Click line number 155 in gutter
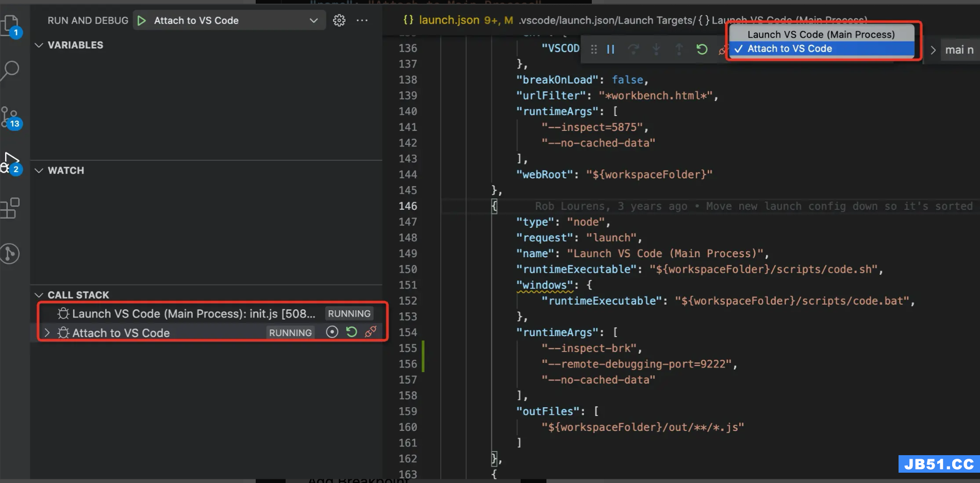 [x=408, y=348]
